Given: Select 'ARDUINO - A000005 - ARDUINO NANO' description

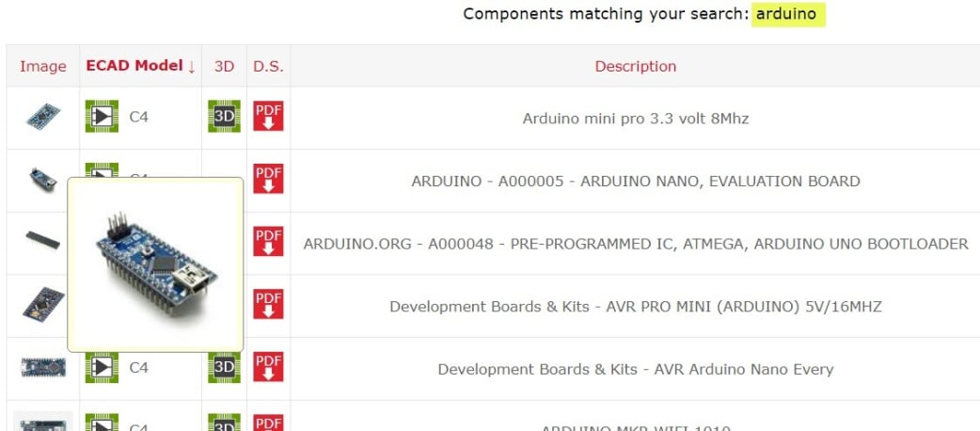Looking at the screenshot, I should [636, 182].
